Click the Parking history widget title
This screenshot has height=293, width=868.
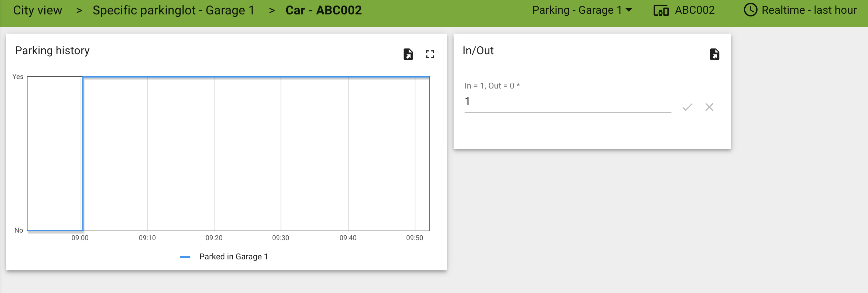coord(52,51)
